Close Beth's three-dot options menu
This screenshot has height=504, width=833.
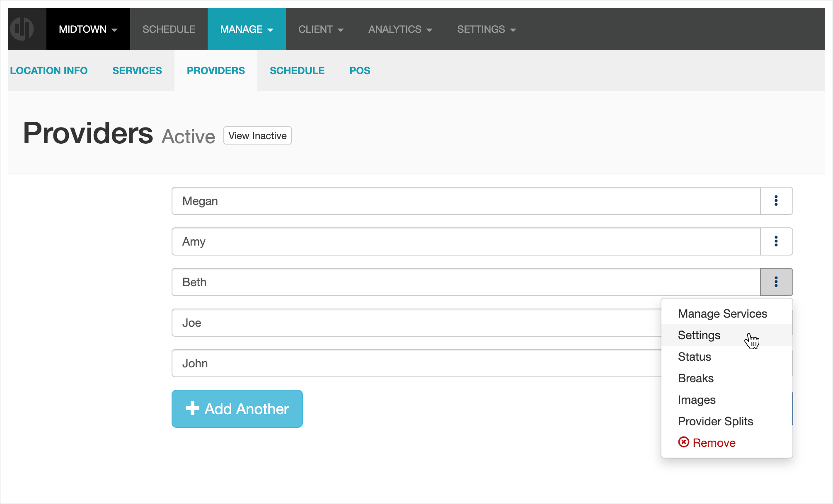tap(776, 282)
